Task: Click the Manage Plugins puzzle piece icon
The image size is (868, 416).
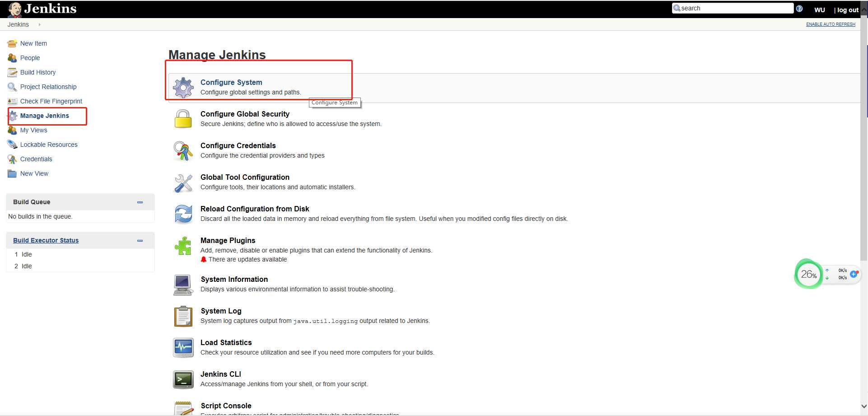Action: click(183, 246)
